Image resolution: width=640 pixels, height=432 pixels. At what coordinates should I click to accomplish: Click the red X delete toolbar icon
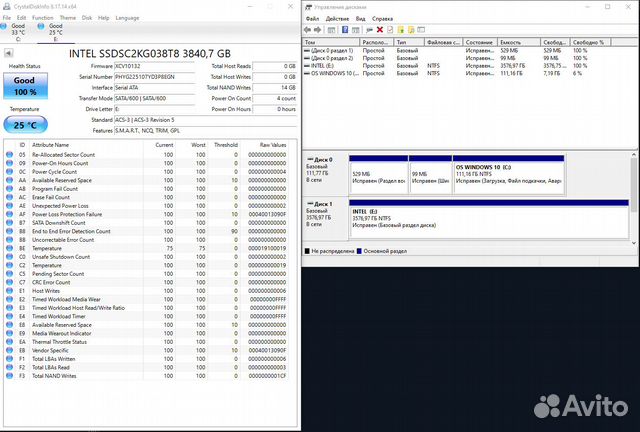click(x=380, y=30)
